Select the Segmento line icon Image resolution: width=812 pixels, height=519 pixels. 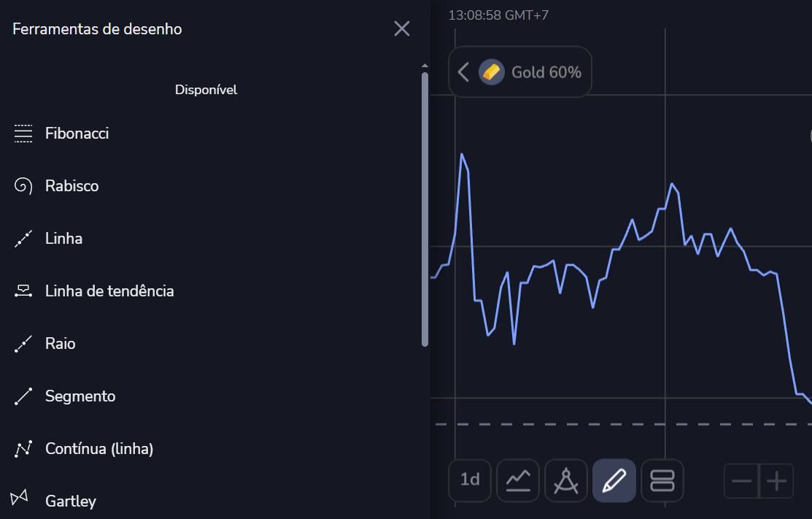point(23,396)
